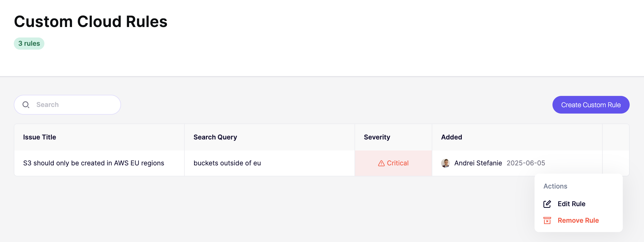Click the 2025-06-05 added date
The image size is (644, 242).
click(526, 163)
